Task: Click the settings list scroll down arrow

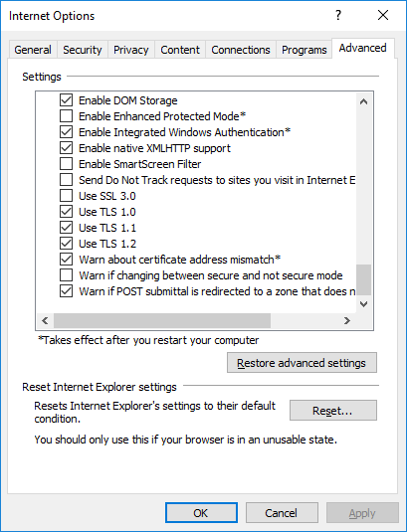Action: [363, 304]
